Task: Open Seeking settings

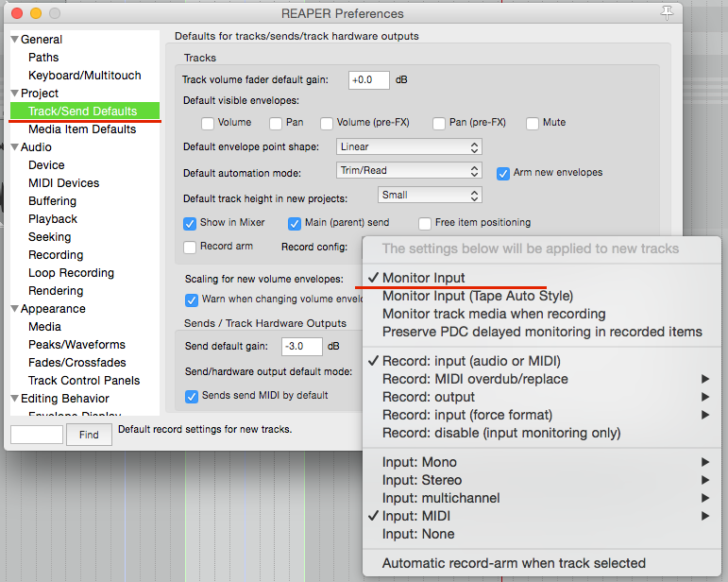Action: click(50, 237)
